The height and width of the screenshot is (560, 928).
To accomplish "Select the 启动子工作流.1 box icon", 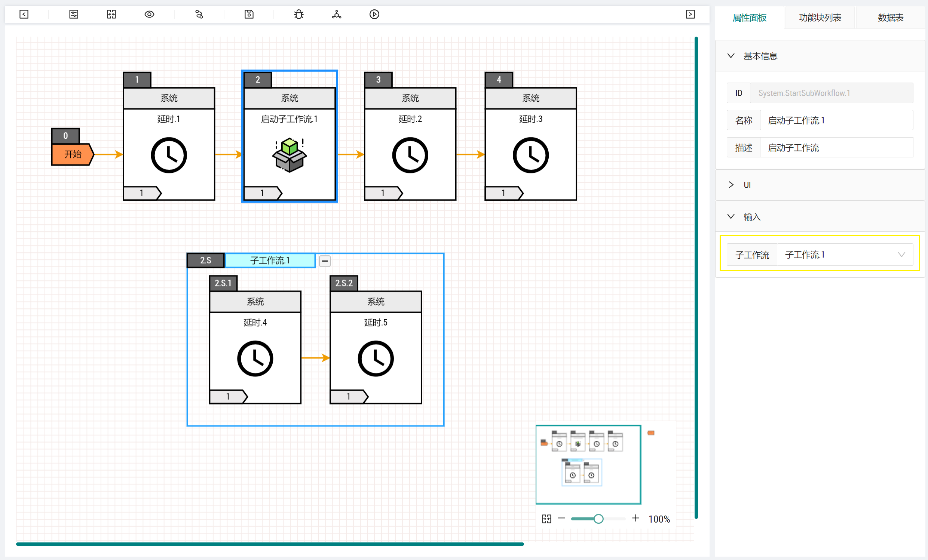I will coord(289,155).
